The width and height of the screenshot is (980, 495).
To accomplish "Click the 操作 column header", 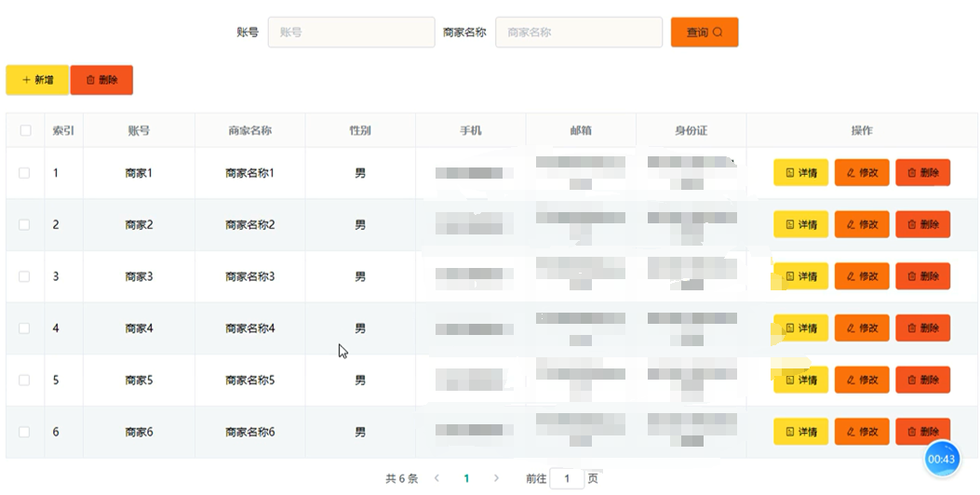I will pyautogui.click(x=862, y=130).
